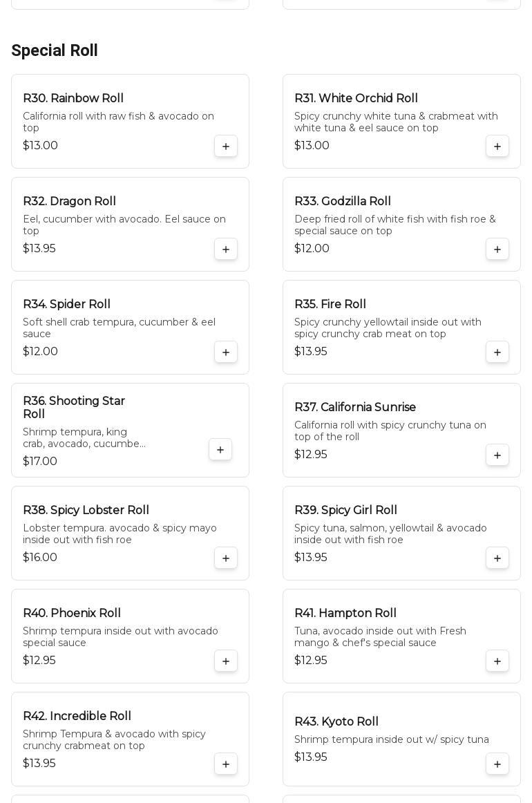532x803 pixels.
Task: Open R43. Kyoto Roll item title
Action: [x=336, y=722]
